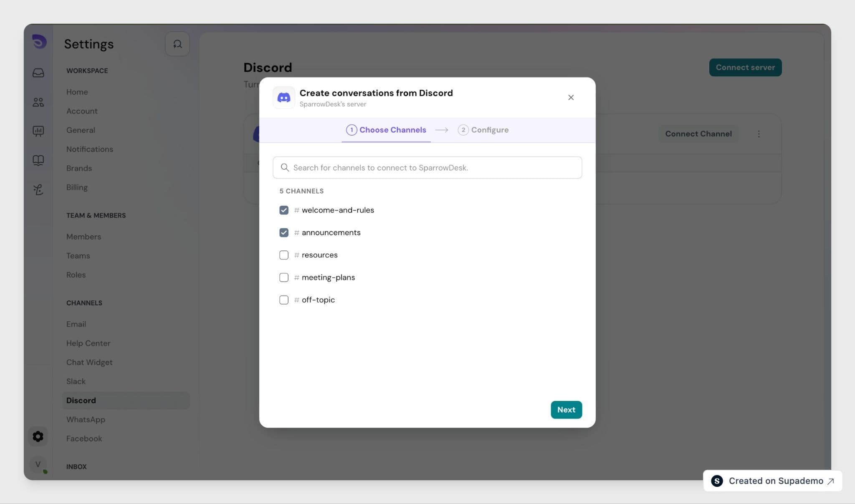The height and width of the screenshot is (504, 855).
Task: Click the Next button
Action: (566, 410)
